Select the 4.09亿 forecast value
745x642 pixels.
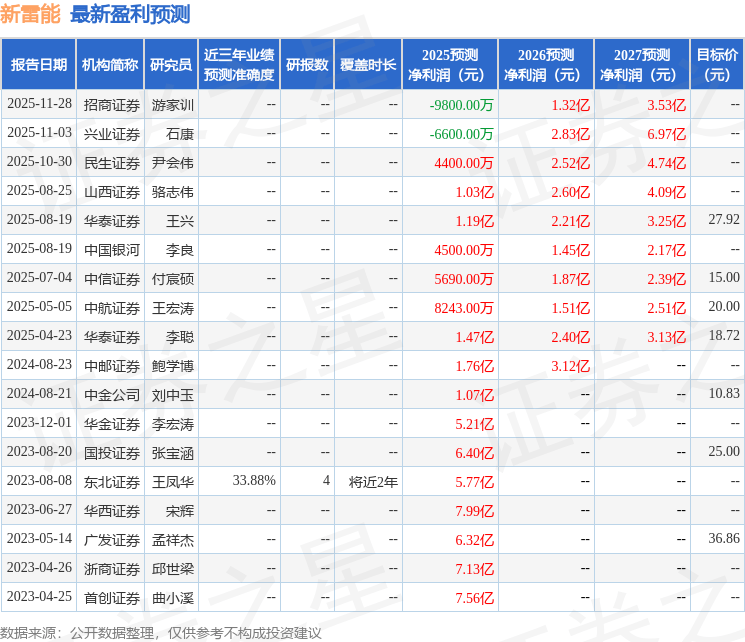click(x=667, y=192)
